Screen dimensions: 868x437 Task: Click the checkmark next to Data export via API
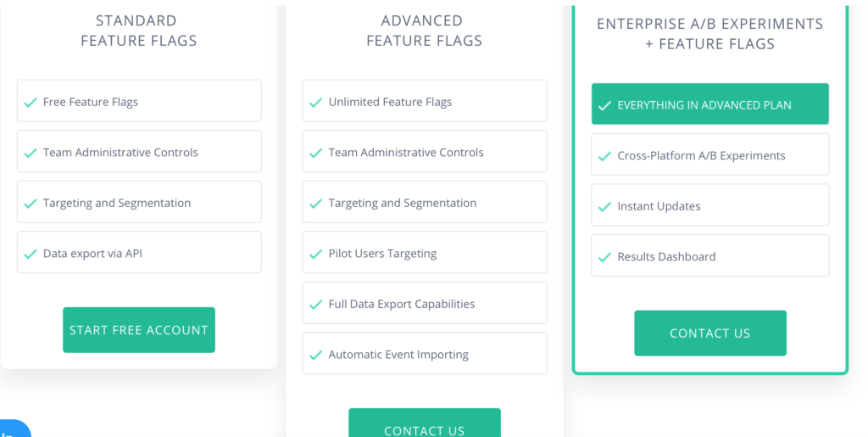coord(31,254)
